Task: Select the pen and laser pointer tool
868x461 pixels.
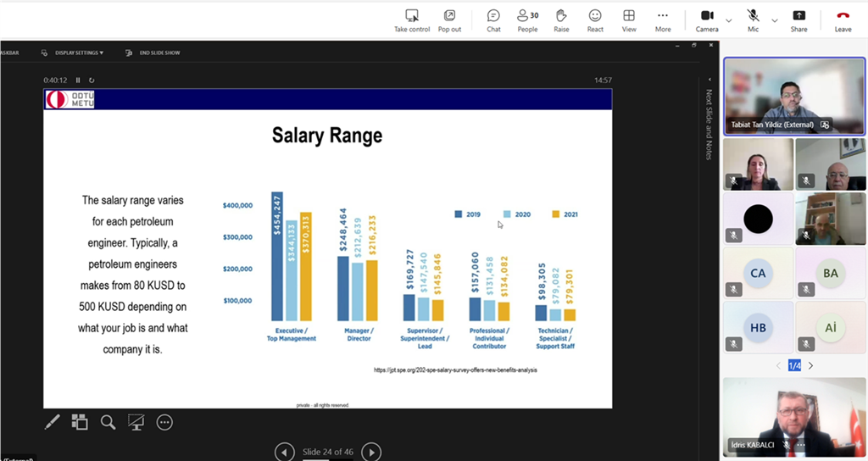Action: [52, 422]
